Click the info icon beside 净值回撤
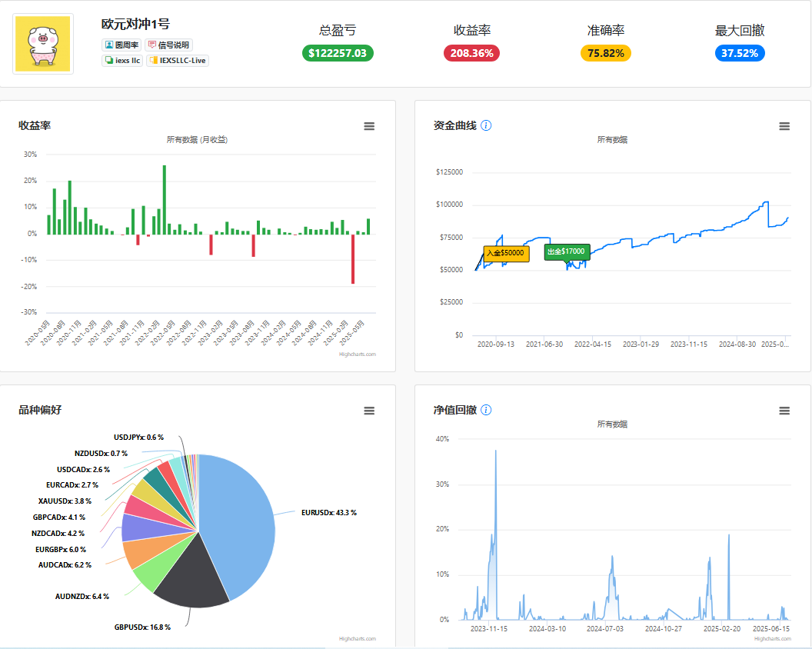The height and width of the screenshot is (649, 812). [x=486, y=410]
